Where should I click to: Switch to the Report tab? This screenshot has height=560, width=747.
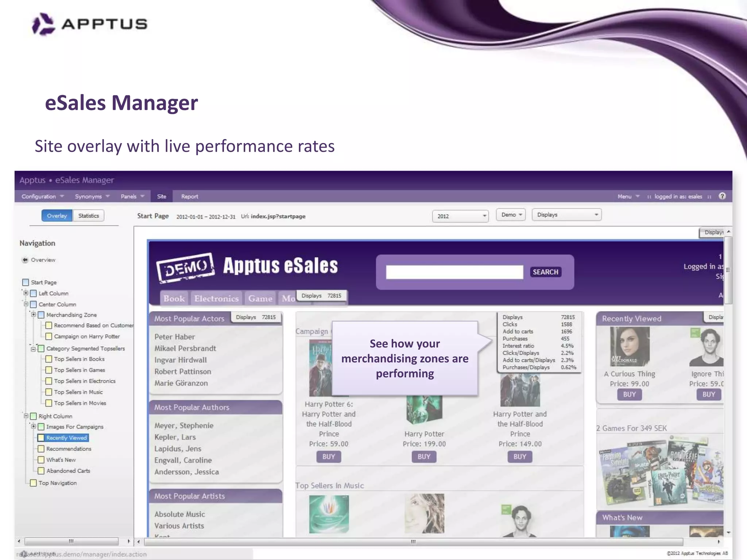(x=190, y=196)
